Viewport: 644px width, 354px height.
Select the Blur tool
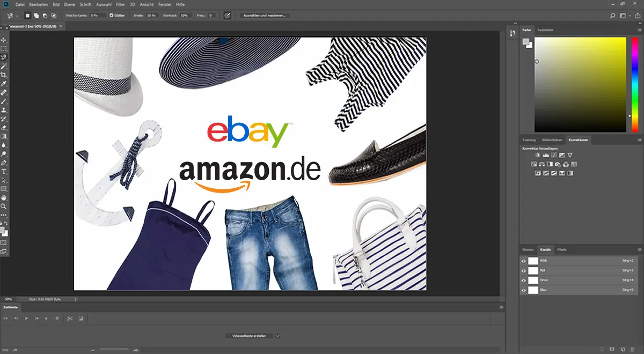4,145
